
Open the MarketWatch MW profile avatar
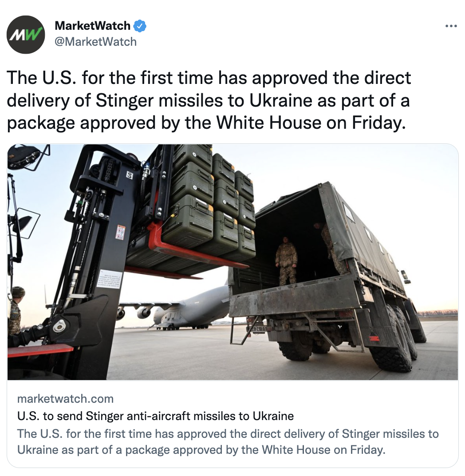pyautogui.click(x=26, y=35)
